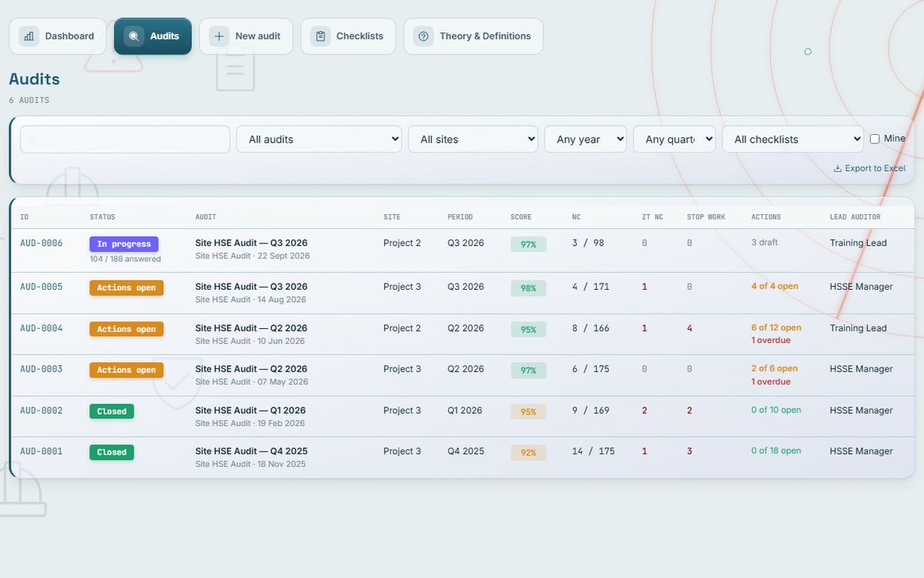Click the 14 / 175 NC value

click(x=594, y=452)
